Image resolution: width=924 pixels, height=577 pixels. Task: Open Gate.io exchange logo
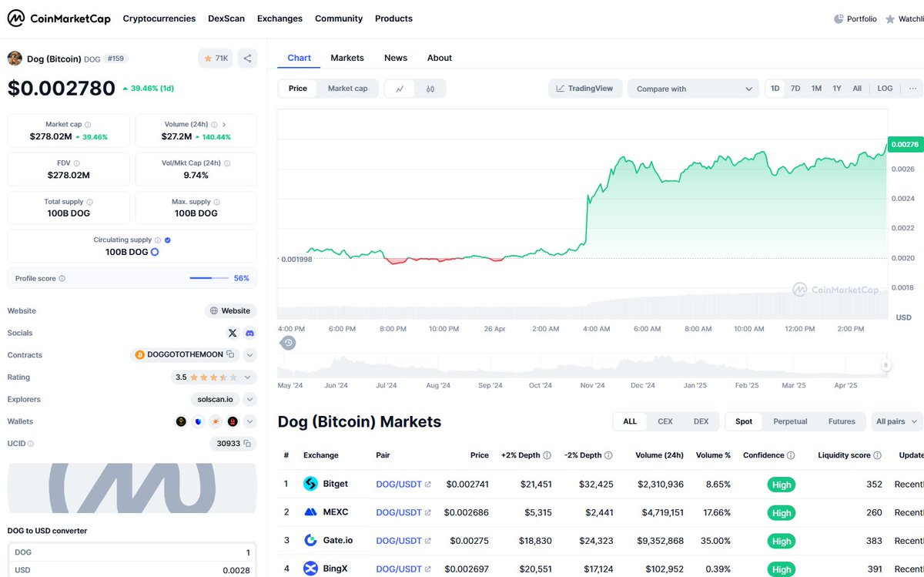click(311, 541)
